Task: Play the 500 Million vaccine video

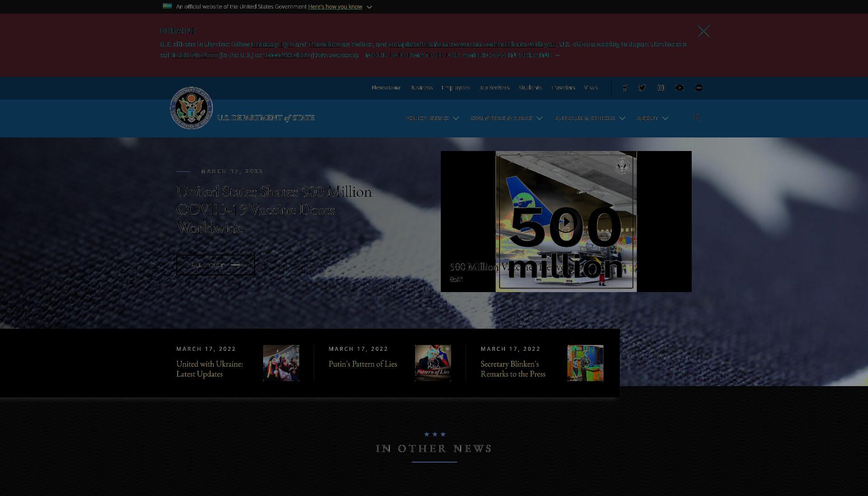Action: coord(566,222)
